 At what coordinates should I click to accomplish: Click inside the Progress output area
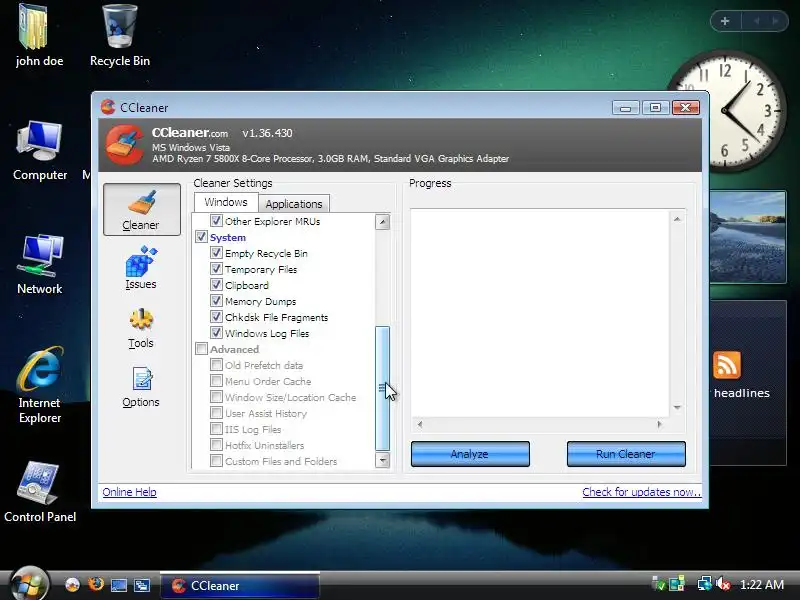tap(540, 314)
